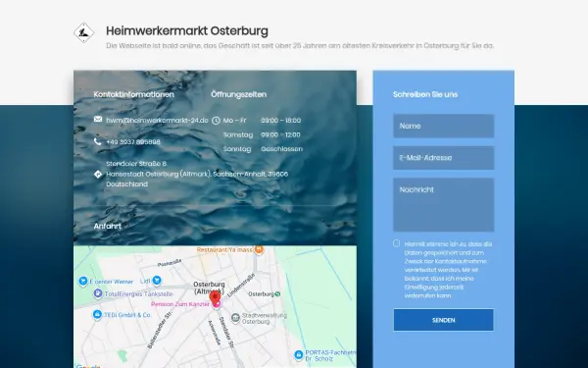The height and width of the screenshot is (368, 588).
Task: Click the Stendaler Straße 8 address text
Action: pos(136,164)
